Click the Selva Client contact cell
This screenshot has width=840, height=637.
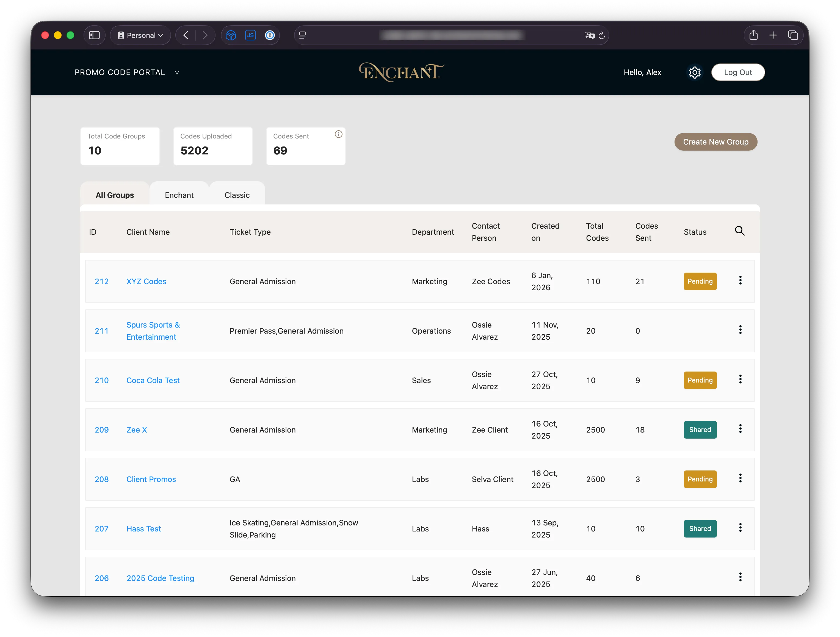[492, 480]
